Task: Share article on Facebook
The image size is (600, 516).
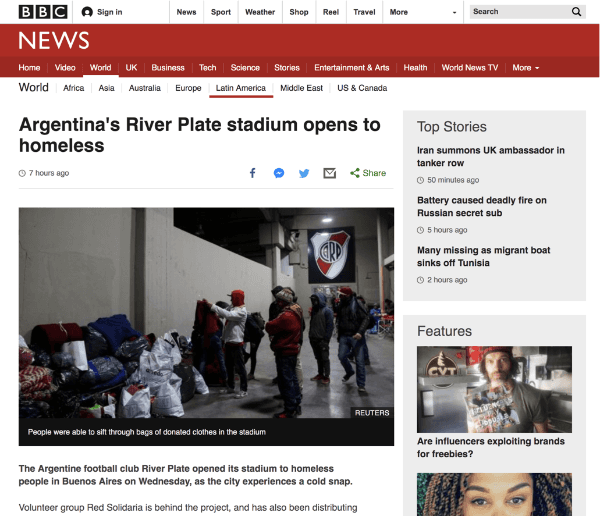Action: pyautogui.click(x=253, y=173)
